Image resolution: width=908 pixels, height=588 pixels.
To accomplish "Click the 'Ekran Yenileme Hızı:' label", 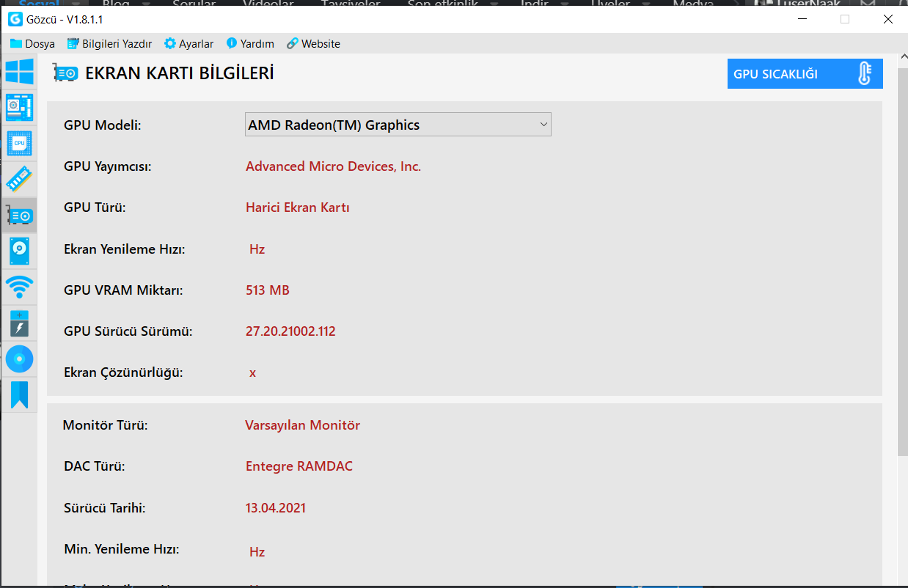I will 125,249.
